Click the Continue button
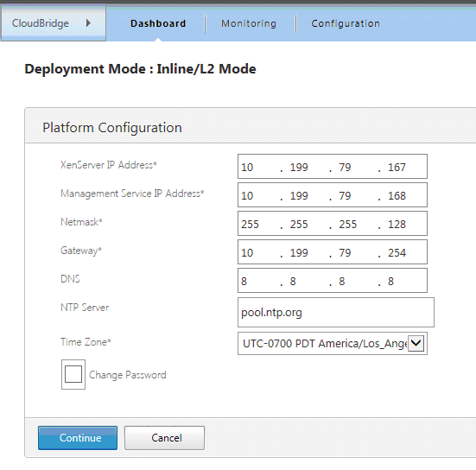 [x=78, y=438]
